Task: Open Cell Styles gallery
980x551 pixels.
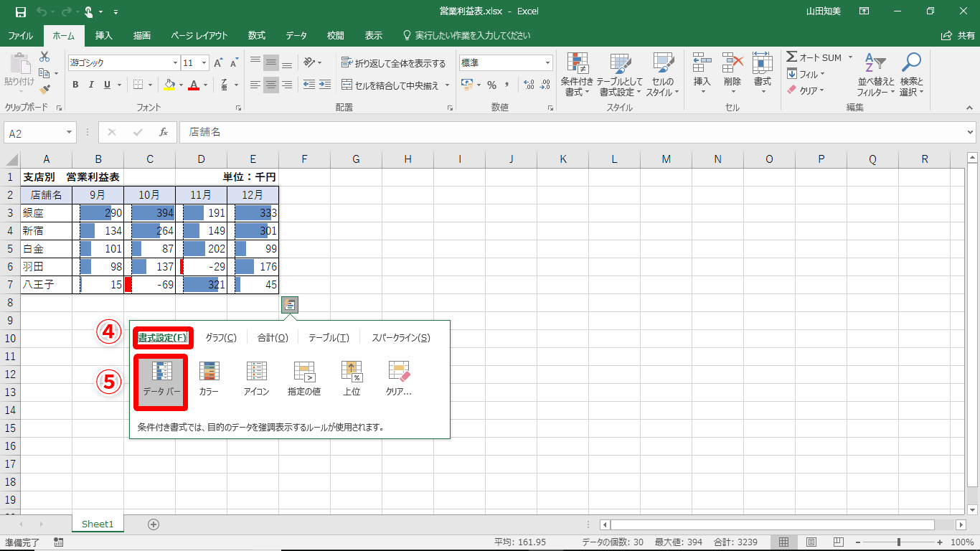Action: pyautogui.click(x=662, y=75)
